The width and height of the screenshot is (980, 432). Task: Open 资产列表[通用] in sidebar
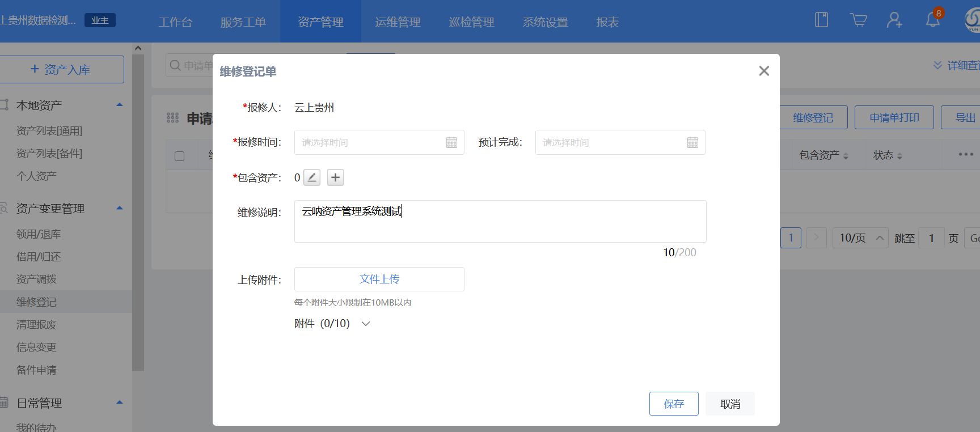coord(49,131)
